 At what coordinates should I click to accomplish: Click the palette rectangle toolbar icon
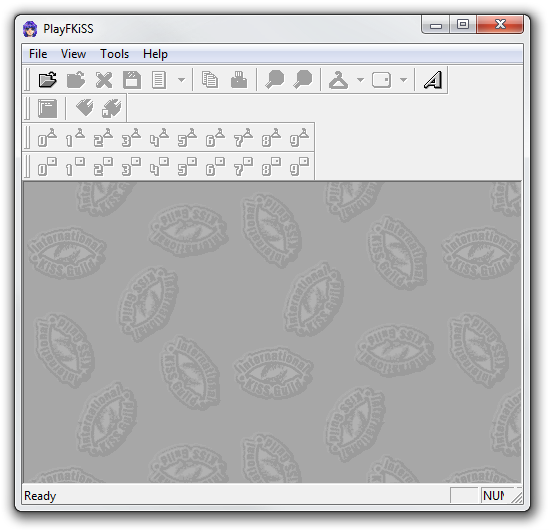(x=381, y=80)
